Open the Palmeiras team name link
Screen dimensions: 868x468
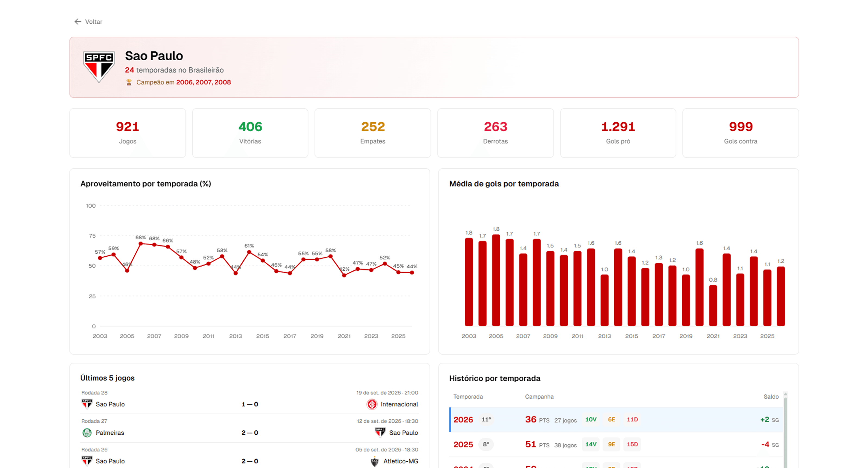click(x=110, y=433)
